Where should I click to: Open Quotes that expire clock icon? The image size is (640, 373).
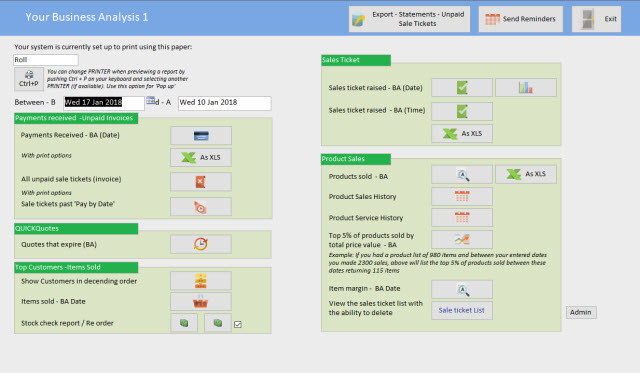click(201, 244)
